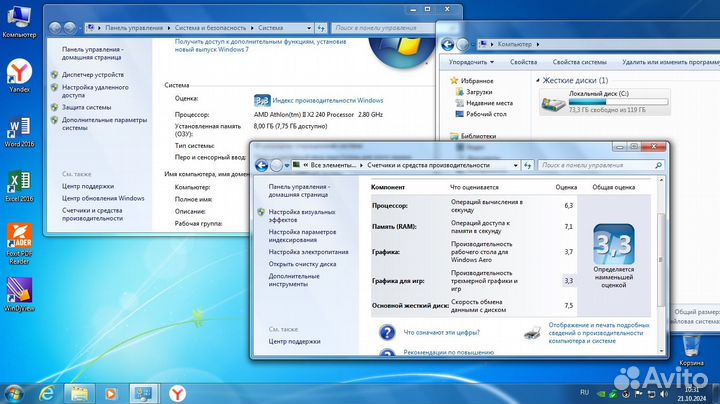This screenshot has width=720, height=404.
Task: Click the print detailed performance info link
Action: [599, 333]
